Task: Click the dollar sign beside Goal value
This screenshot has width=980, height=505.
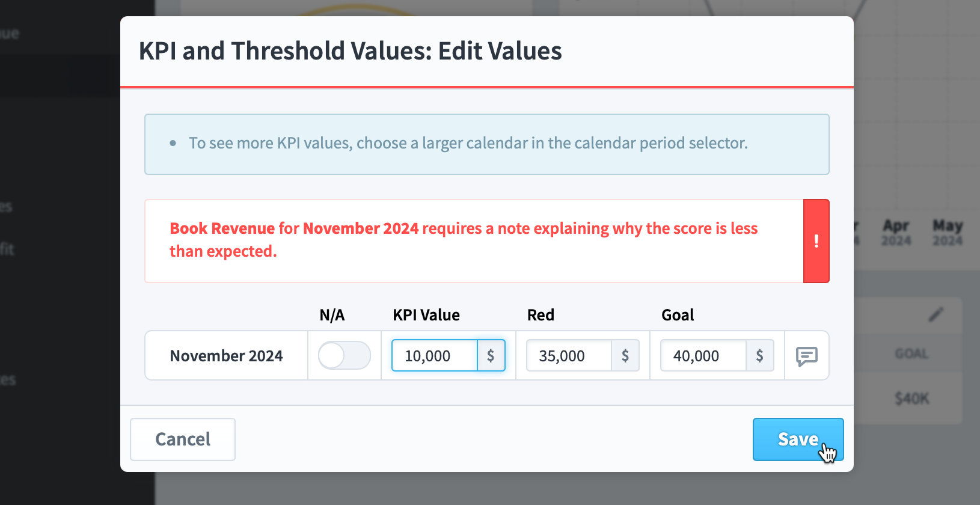Action: coord(760,355)
